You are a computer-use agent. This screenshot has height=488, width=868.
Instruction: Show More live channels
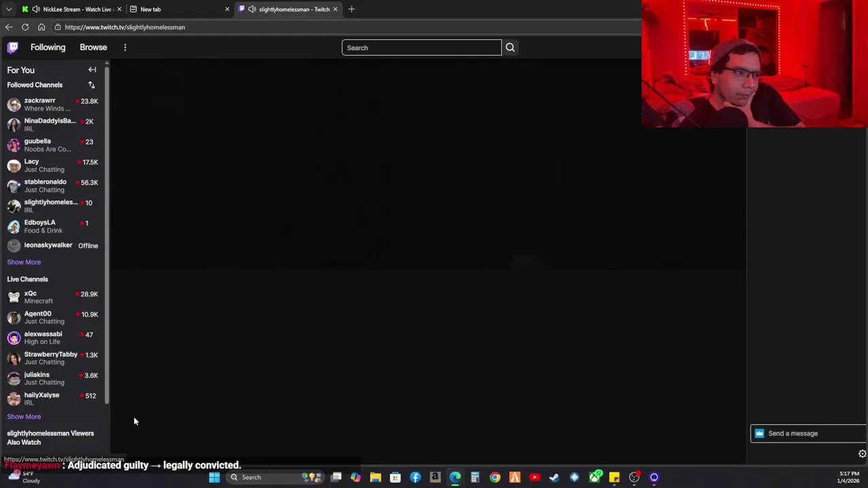24,416
